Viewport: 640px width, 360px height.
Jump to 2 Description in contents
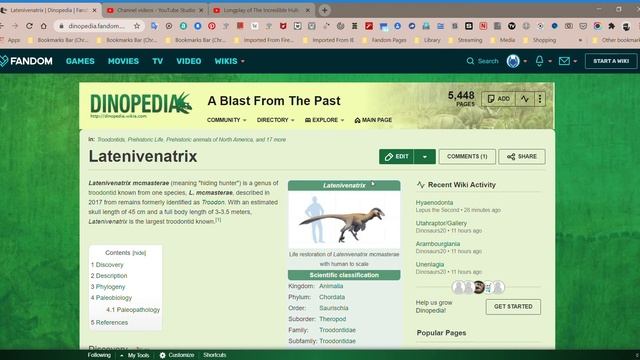(x=109, y=276)
